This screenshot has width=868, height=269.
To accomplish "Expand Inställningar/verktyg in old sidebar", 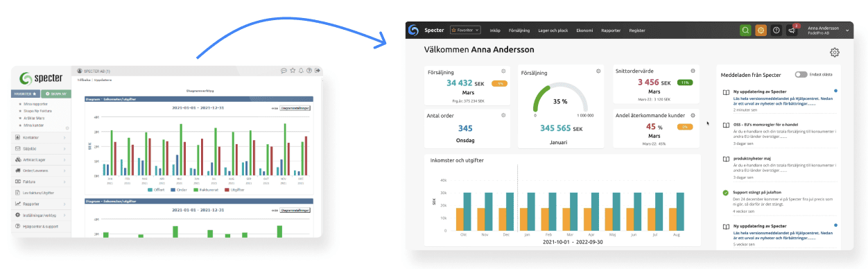I will pyautogui.click(x=42, y=215).
